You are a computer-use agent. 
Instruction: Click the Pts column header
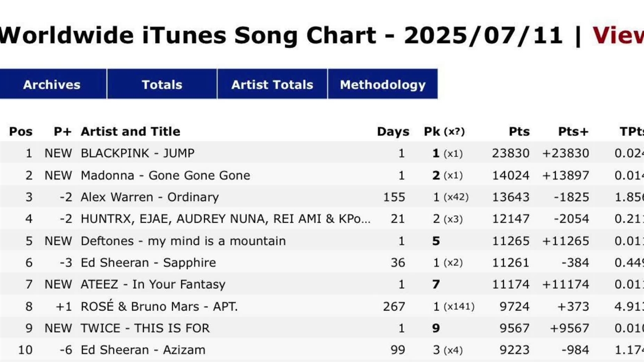click(519, 132)
